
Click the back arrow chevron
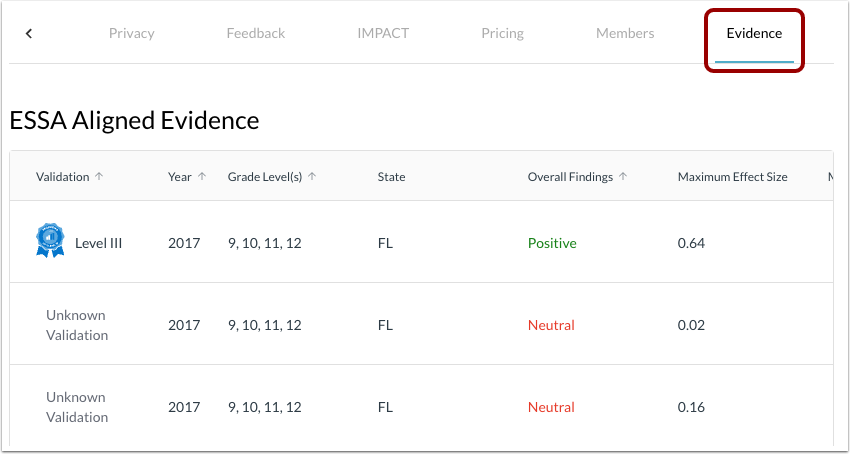29,34
